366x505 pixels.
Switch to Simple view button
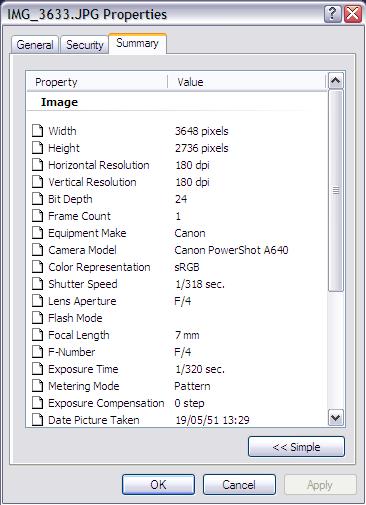coord(296,447)
